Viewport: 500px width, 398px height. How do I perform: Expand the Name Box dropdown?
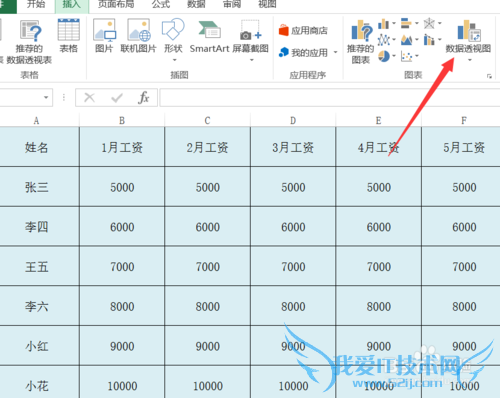46,97
